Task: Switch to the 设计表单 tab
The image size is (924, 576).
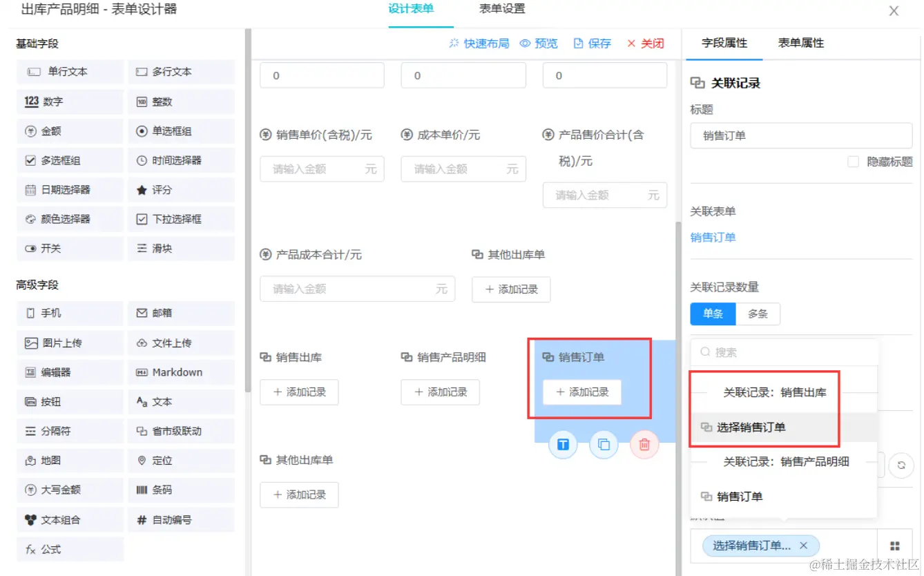Action: [x=411, y=10]
